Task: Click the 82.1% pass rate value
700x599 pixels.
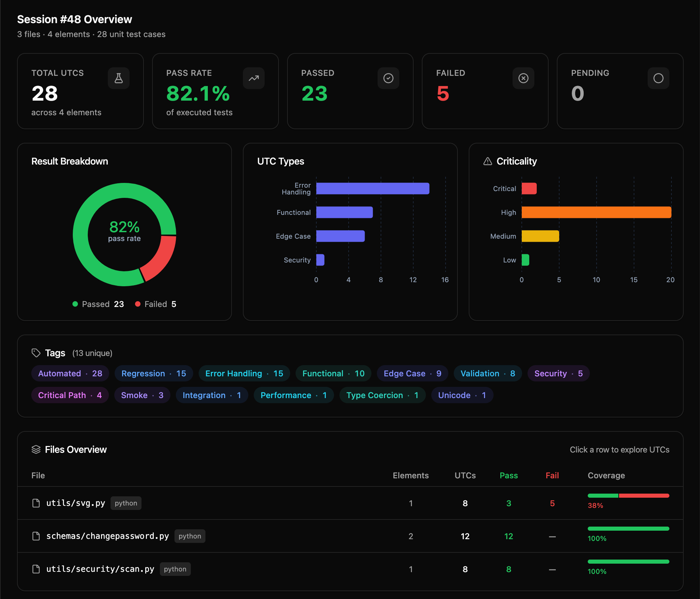Action: (x=198, y=93)
